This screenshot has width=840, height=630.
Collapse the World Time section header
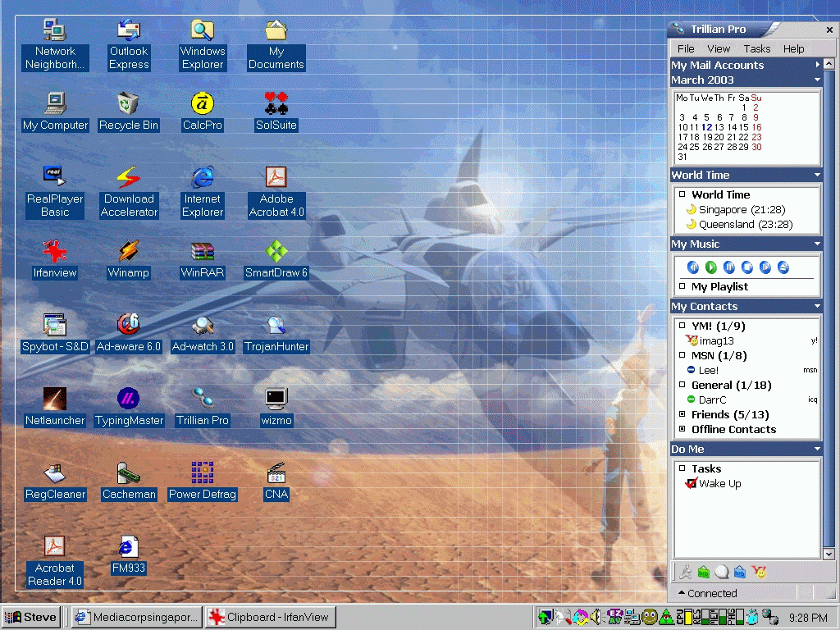click(817, 176)
